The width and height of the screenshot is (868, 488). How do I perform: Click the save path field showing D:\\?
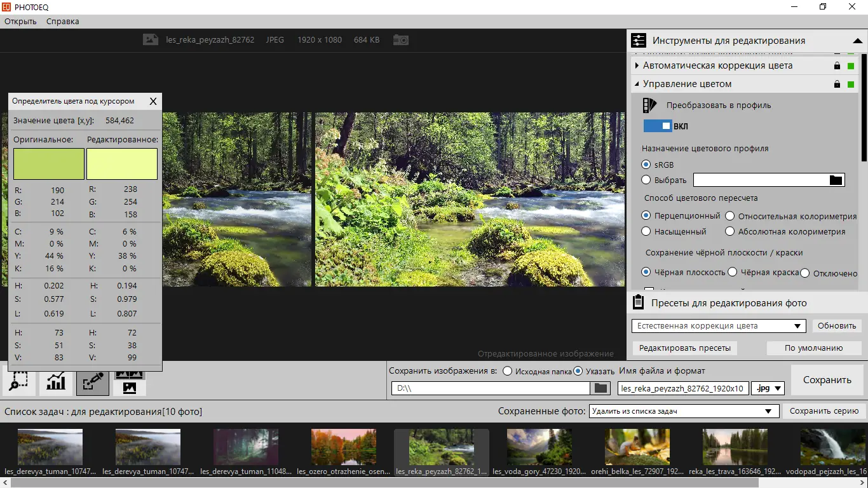tap(491, 388)
